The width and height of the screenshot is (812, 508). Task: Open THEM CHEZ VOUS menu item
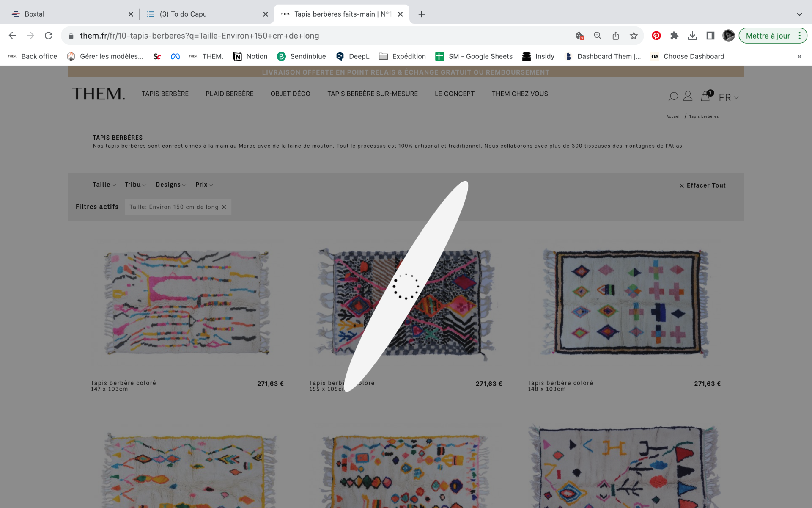[x=520, y=94]
